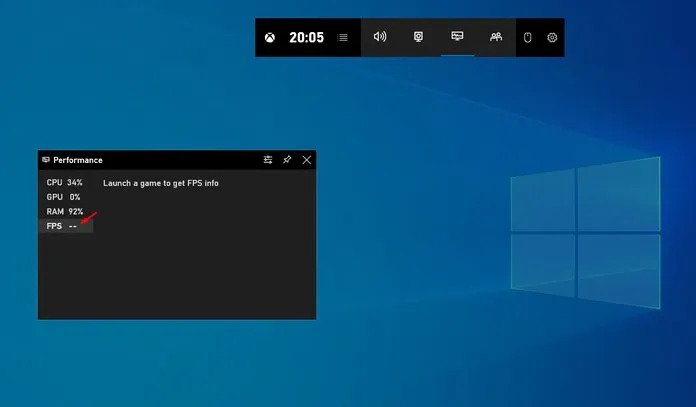The height and width of the screenshot is (407, 696).
Task: Select the RAM 92% metric
Action: point(65,212)
